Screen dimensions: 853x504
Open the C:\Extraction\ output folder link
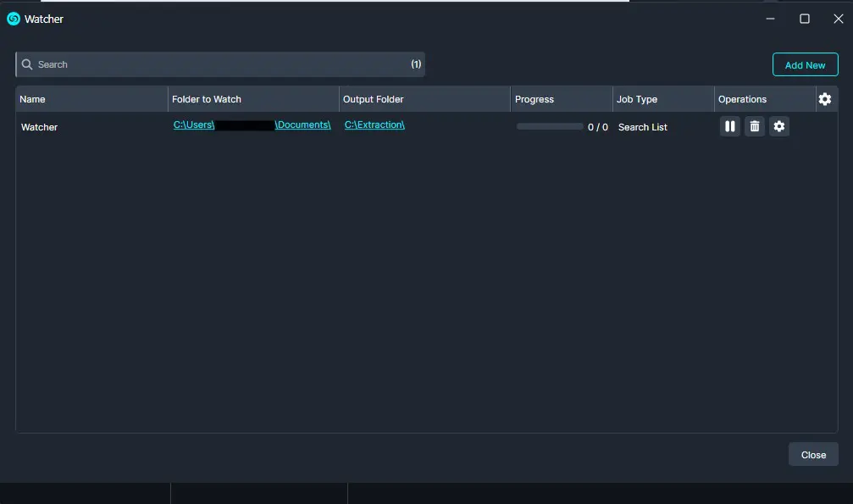coord(374,125)
